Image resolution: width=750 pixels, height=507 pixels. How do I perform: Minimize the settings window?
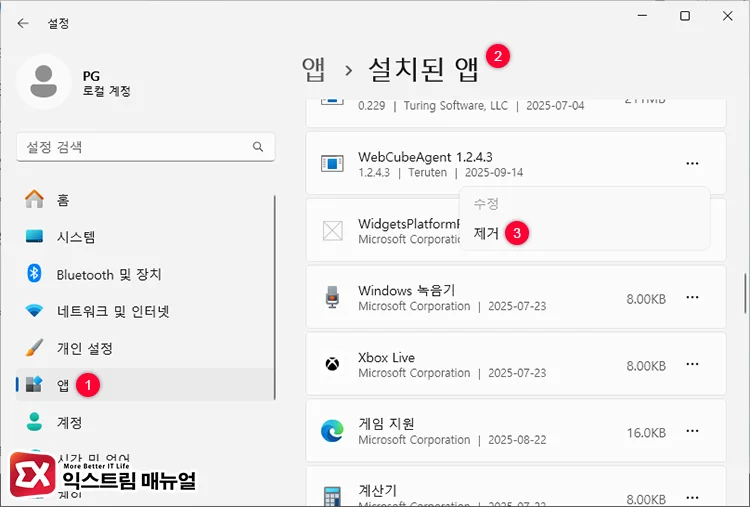pos(642,16)
